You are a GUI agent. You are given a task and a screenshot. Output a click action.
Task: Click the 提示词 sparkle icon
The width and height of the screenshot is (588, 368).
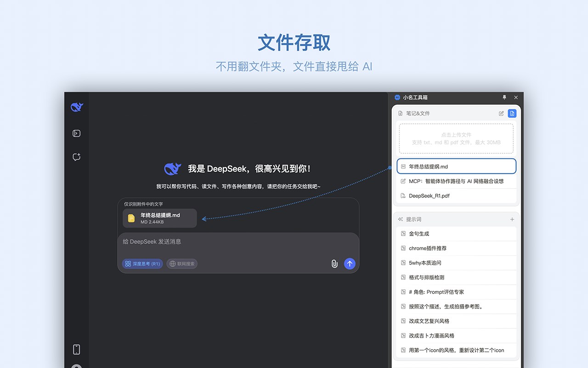tap(401, 219)
